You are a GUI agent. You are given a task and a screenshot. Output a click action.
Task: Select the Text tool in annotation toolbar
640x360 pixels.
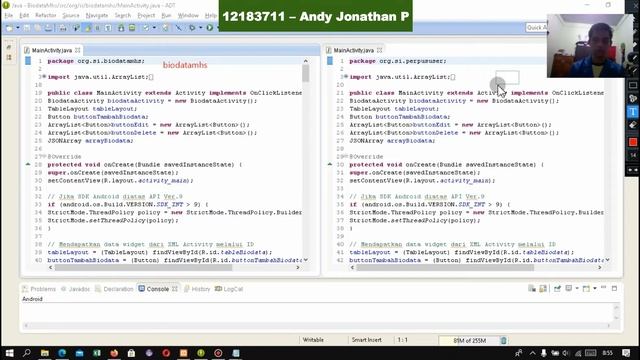coord(633,111)
